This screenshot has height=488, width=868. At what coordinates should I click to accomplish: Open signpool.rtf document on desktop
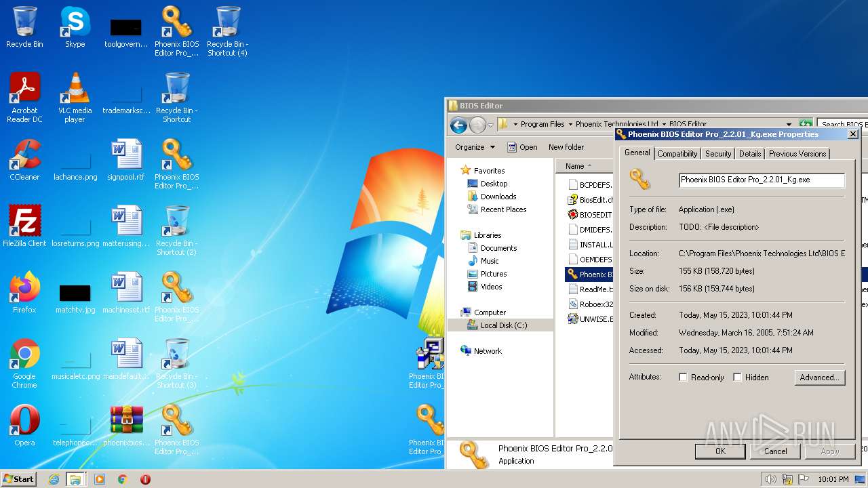[x=126, y=160]
